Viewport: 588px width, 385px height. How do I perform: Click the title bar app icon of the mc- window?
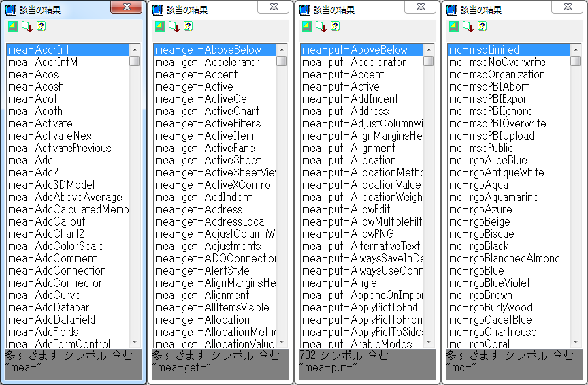452,10
